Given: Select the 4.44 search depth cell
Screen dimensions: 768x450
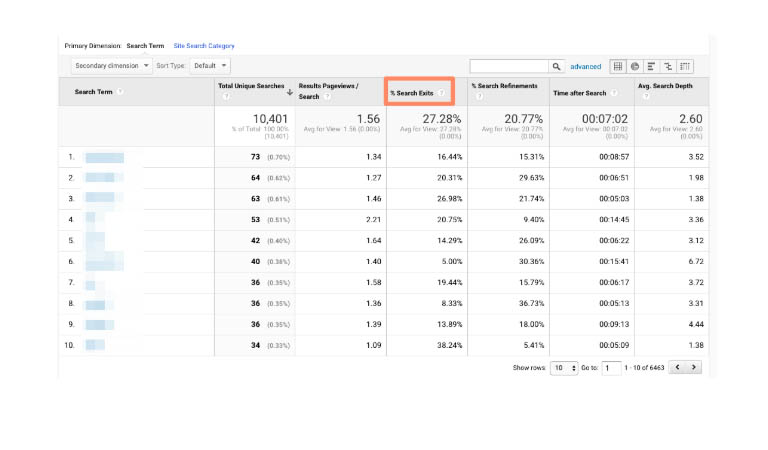Looking at the screenshot, I should [x=696, y=324].
